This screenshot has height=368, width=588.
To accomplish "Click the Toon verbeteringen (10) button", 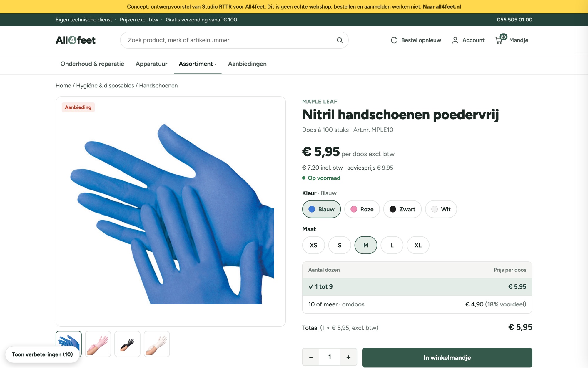I will coord(42,354).
